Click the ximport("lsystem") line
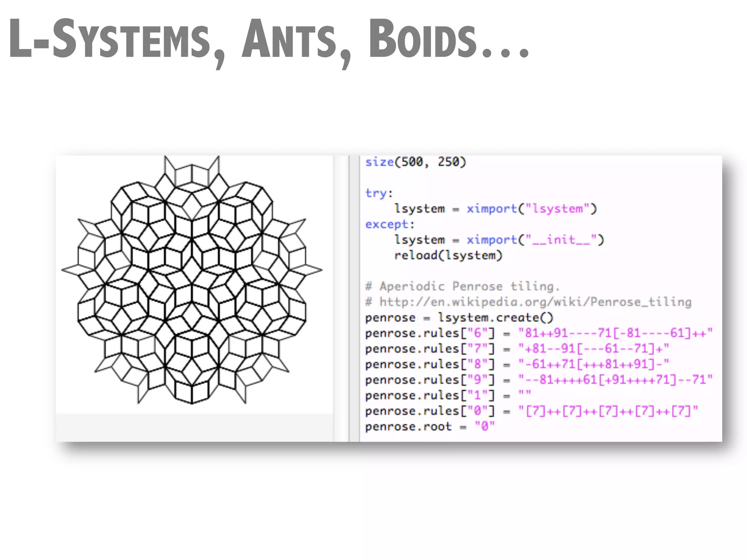Image resolution: width=747 pixels, height=560 pixels. 495,209
